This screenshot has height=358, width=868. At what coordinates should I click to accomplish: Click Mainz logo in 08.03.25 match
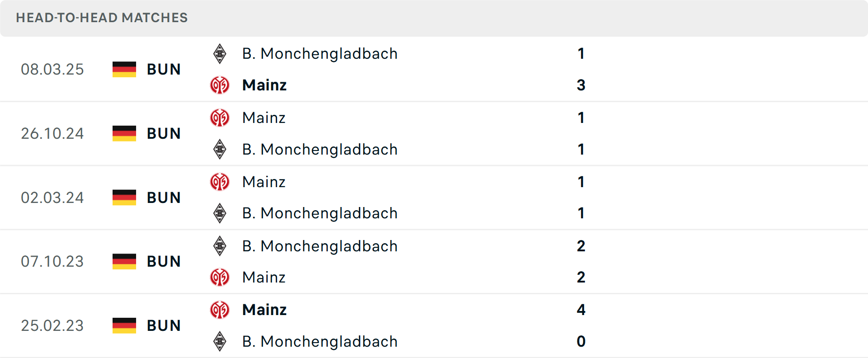tap(220, 85)
